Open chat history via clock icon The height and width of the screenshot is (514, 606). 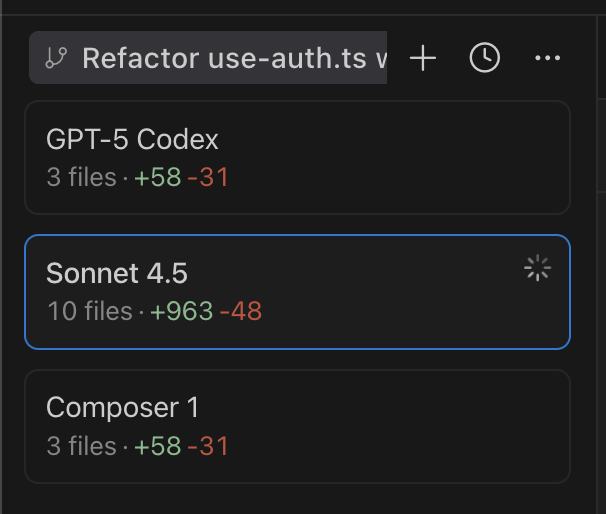pyautogui.click(x=485, y=58)
